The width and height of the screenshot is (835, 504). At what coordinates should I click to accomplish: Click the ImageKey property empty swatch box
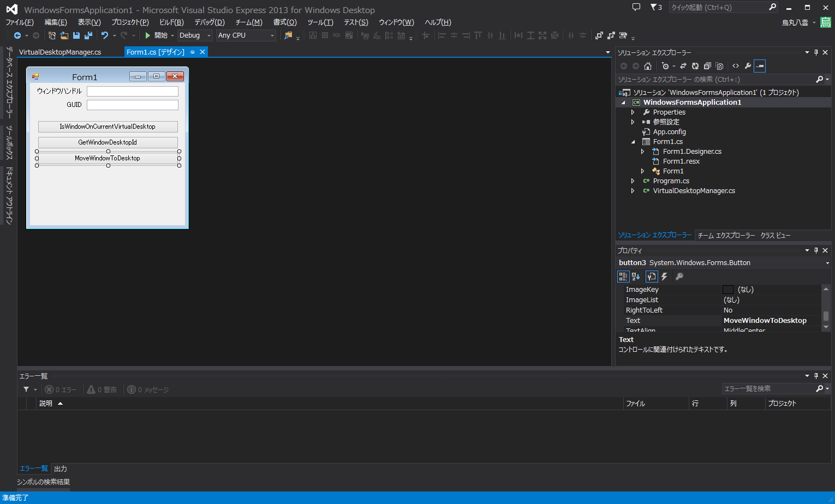click(728, 290)
